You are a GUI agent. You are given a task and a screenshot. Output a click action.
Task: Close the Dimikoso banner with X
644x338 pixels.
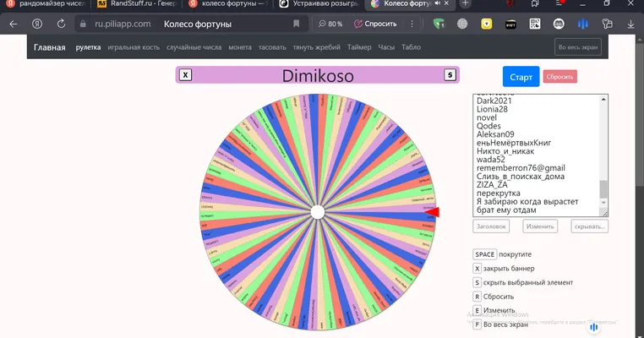[x=185, y=74]
